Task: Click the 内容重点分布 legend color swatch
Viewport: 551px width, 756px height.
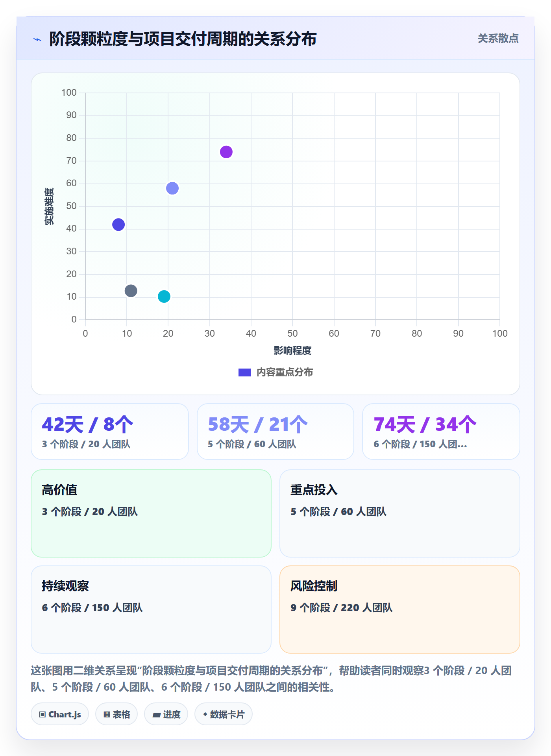Action: click(244, 372)
